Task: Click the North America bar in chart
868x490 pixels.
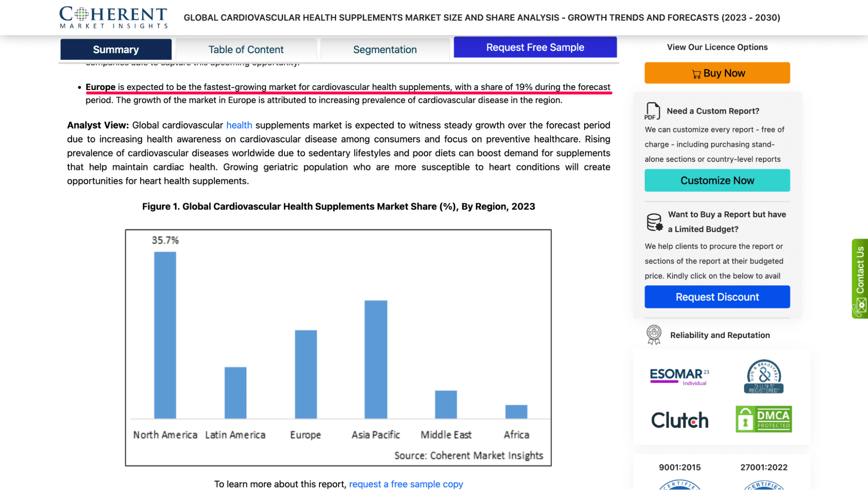Action: [165, 335]
